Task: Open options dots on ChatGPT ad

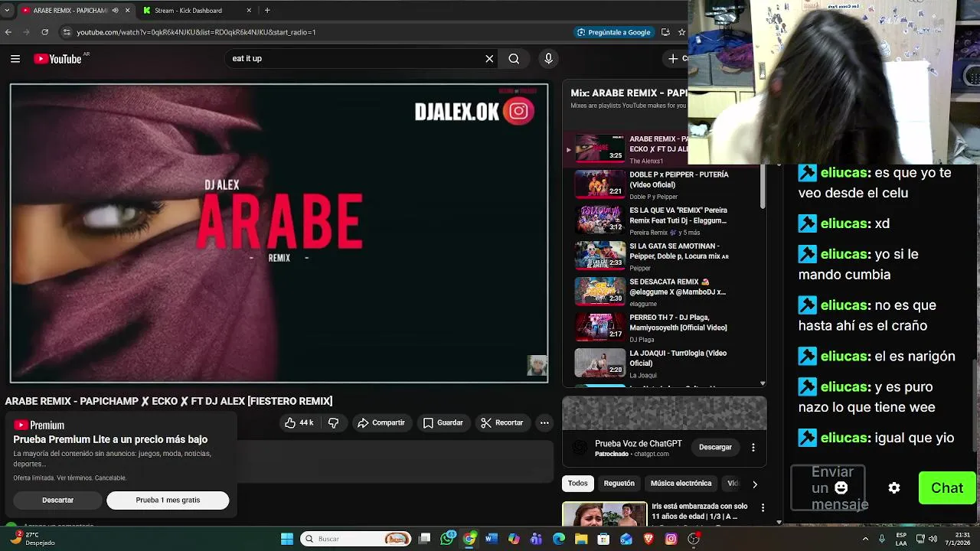Action: point(753,447)
